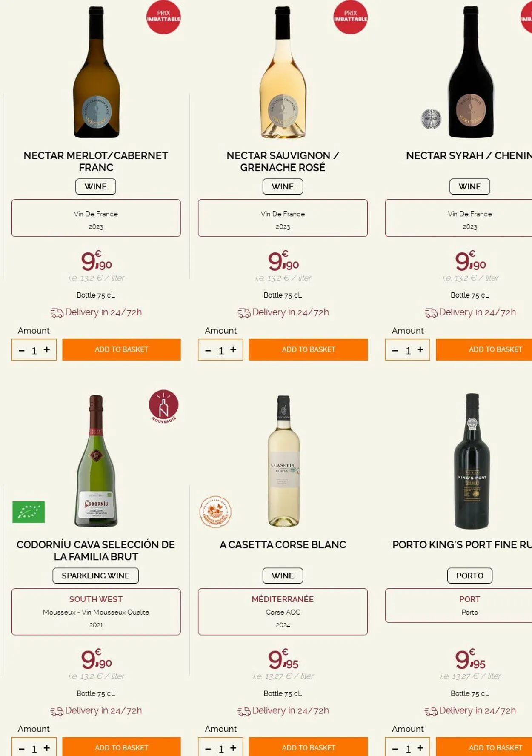Decrease quantity for Nectar Sauvignon Grenache Rosé

click(208, 350)
